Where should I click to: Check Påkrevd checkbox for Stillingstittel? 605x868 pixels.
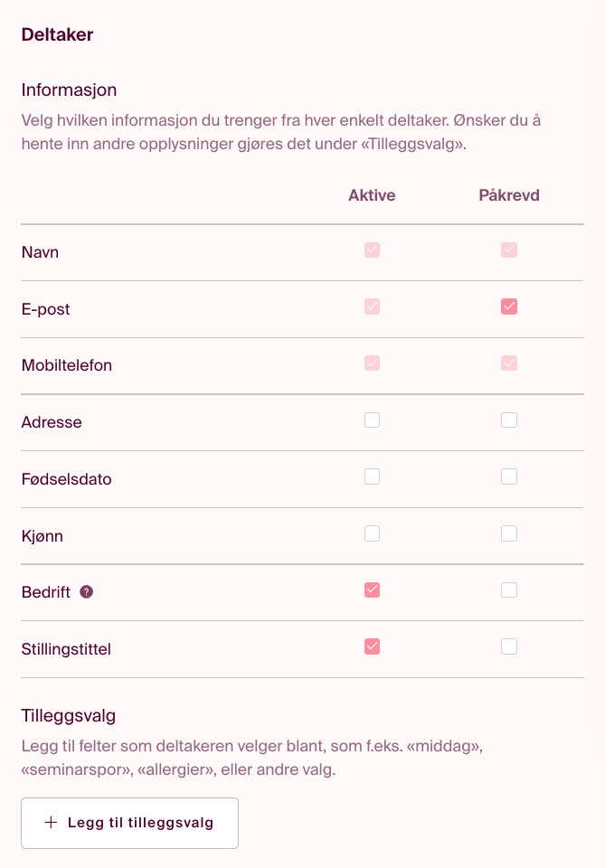pyautogui.click(x=509, y=646)
